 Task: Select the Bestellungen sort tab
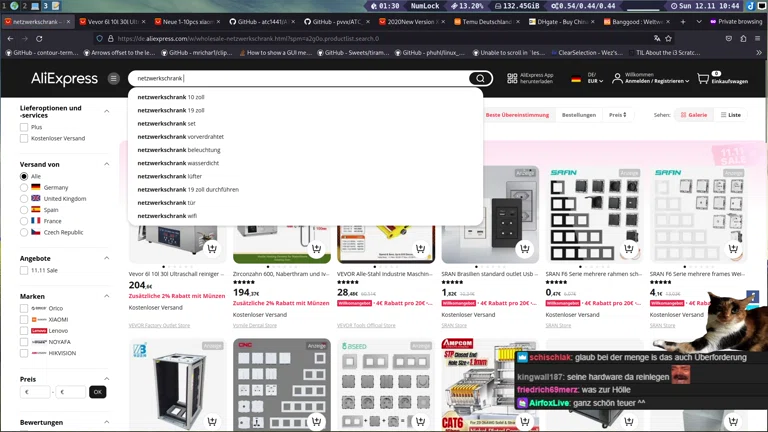tap(578, 115)
